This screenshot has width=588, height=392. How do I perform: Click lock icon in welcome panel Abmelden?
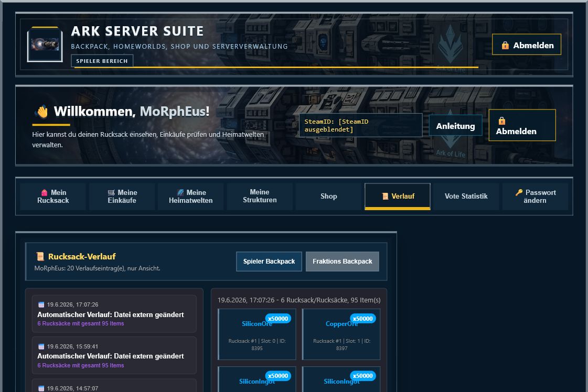pyautogui.click(x=502, y=121)
